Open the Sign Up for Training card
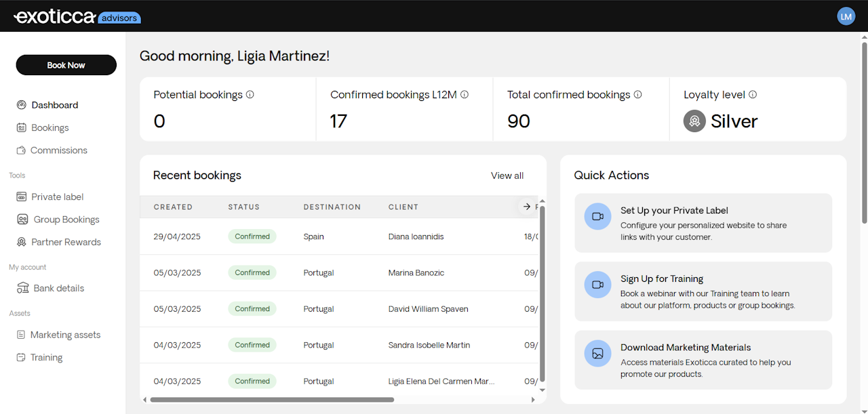Screen dimensions: 868x414 tap(703, 291)
